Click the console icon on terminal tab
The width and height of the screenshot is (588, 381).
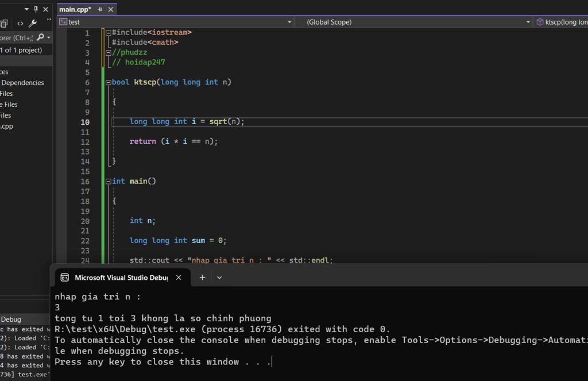(65, 278)
